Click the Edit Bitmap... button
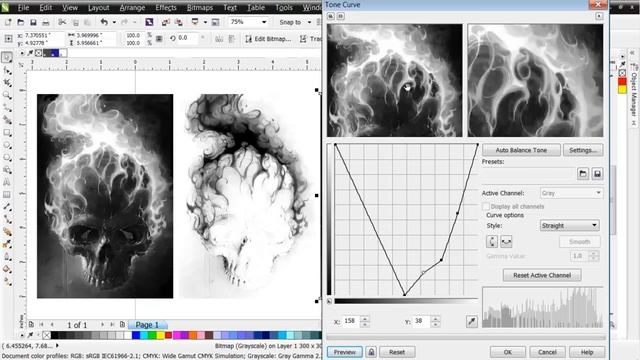Viewport: 640px width, 360px height. 268,39
